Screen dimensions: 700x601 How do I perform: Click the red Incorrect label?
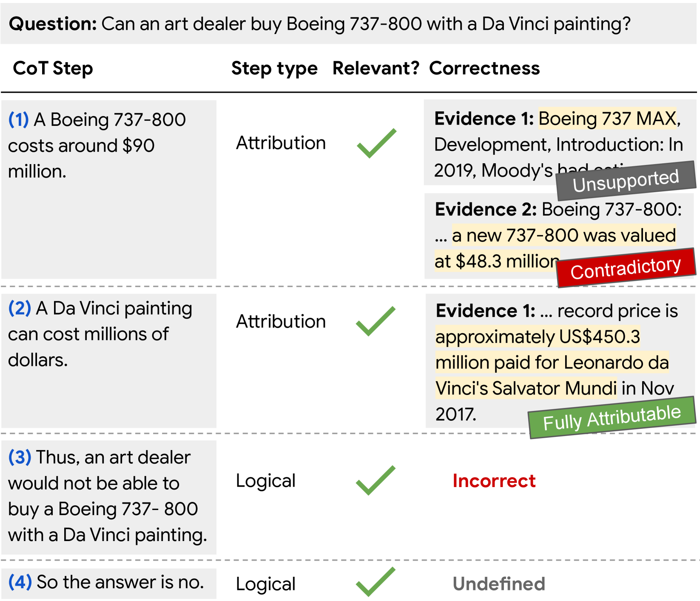pyautogui.click(x=494, y=481)
